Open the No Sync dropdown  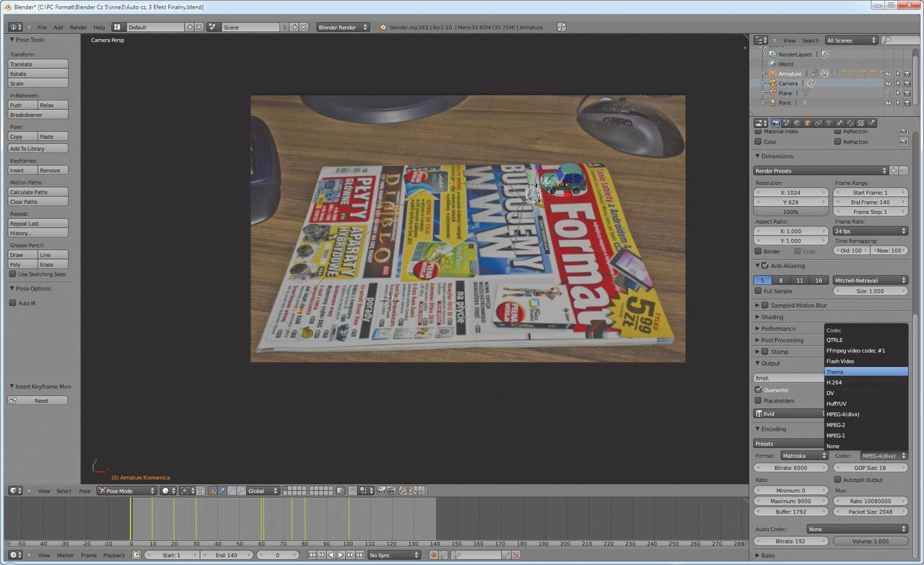click(x=394, y=555)
